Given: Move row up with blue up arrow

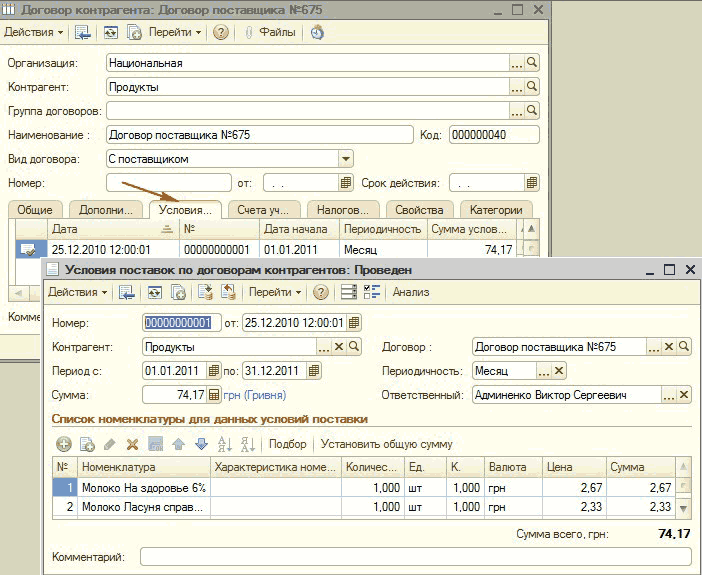Looking at the screenshot, I should 178,444.
